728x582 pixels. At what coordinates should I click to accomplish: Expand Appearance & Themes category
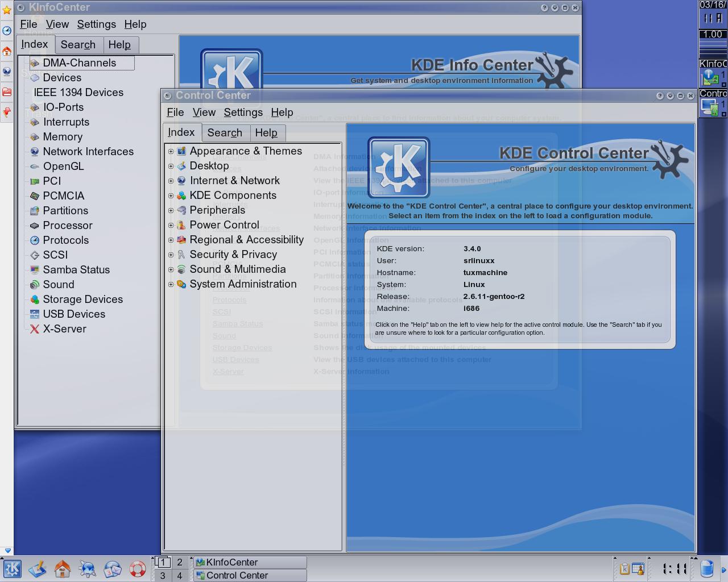(171, 151)
